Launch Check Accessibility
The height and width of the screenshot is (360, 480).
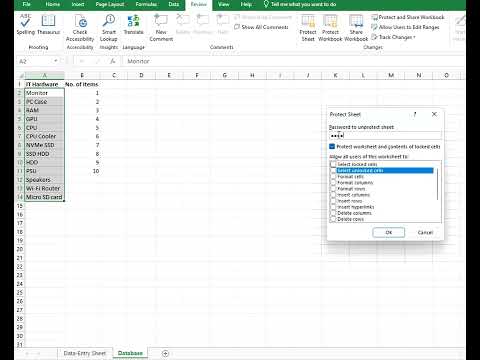pos(80,28)
